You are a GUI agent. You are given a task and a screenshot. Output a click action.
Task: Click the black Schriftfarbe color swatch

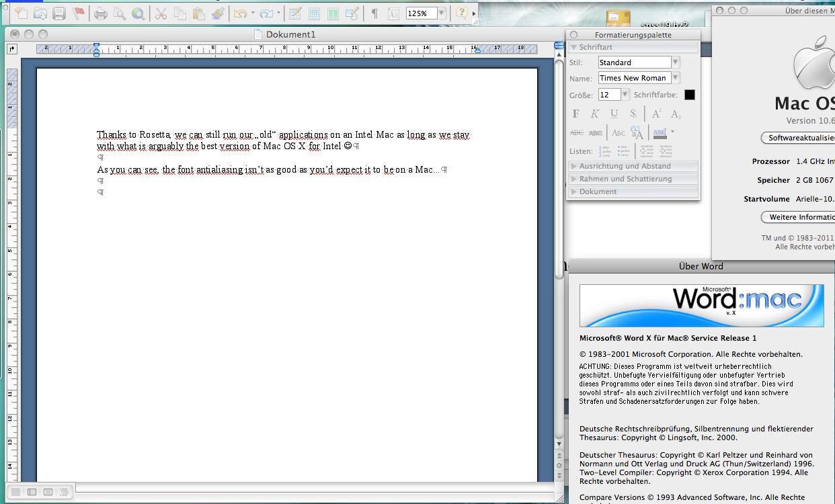click(690, 95)
